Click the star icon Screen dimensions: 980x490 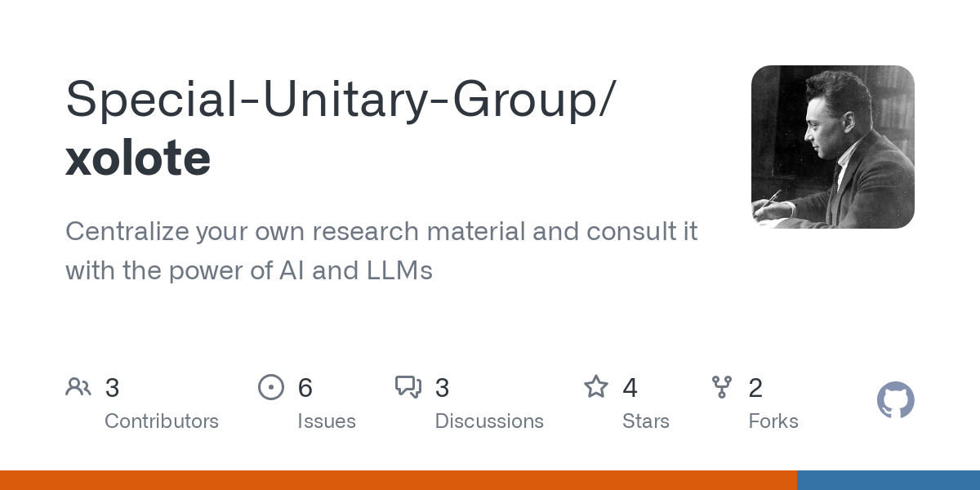(595, 386)
